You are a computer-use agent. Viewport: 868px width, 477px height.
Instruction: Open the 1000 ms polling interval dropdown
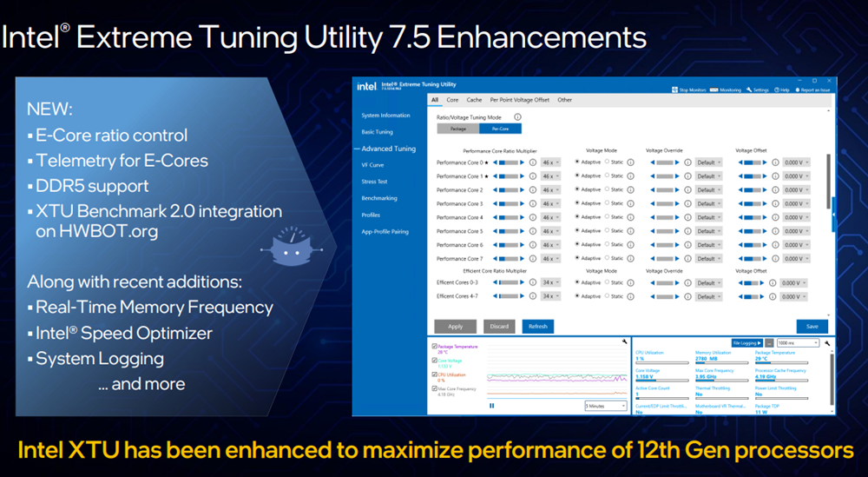(x=798, y=343)
